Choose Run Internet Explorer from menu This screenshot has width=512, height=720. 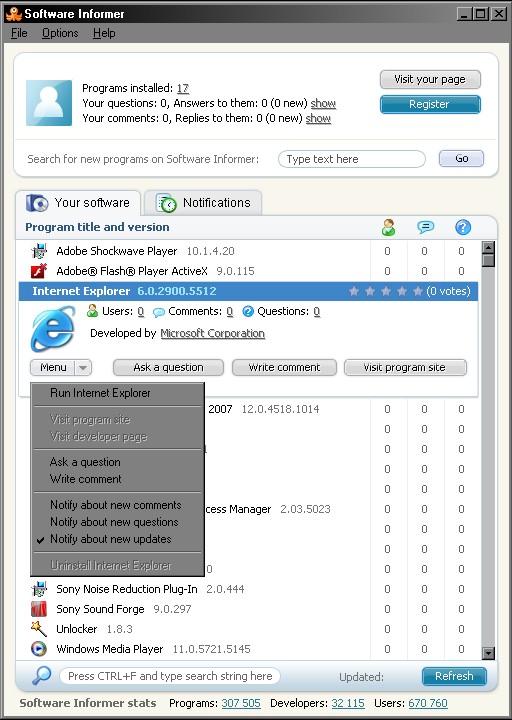click(100, 393)
